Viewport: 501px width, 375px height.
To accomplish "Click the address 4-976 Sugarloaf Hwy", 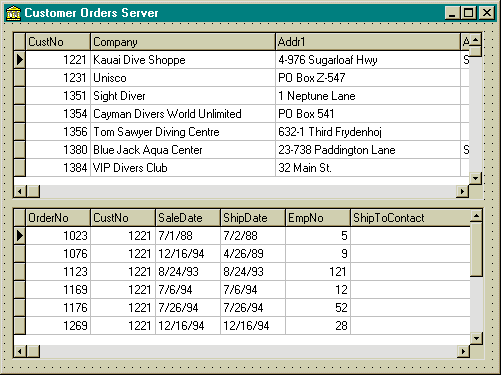I will click(368, 60).
